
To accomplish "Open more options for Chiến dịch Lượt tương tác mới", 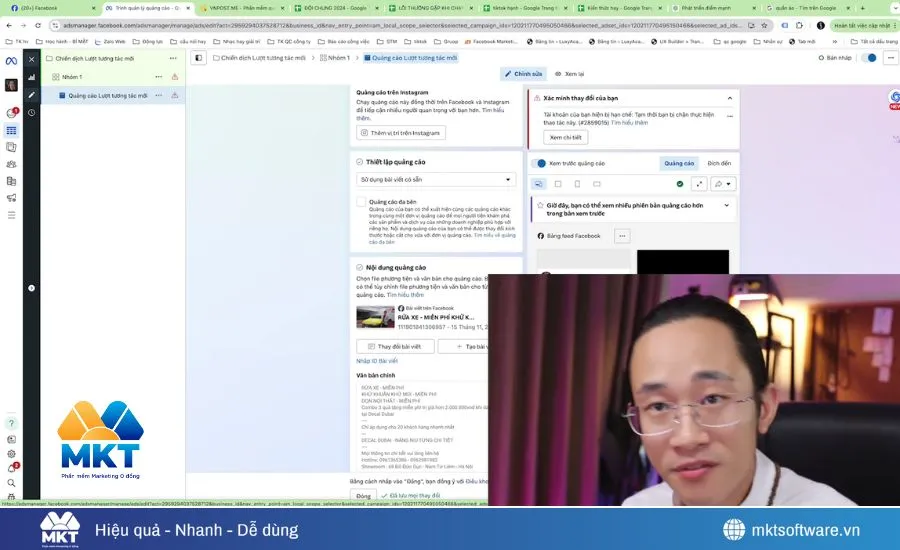I will tap(173, 59).
